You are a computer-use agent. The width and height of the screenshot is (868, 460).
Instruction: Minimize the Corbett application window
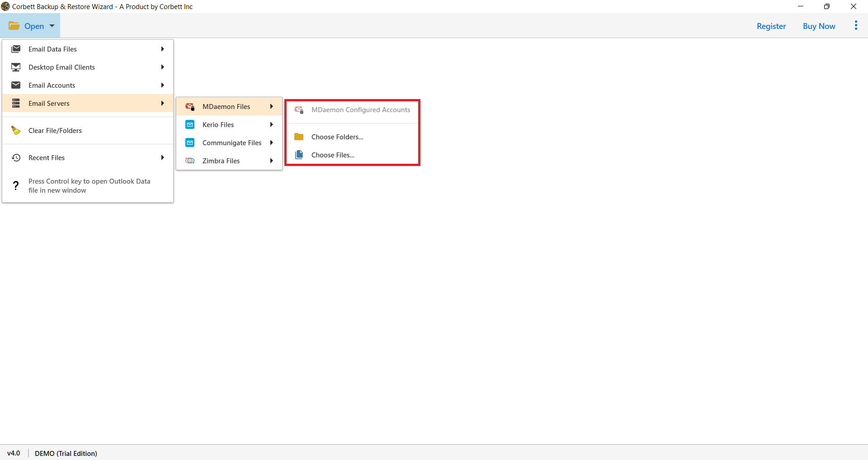pyautogui.click(x=801, y=6)
